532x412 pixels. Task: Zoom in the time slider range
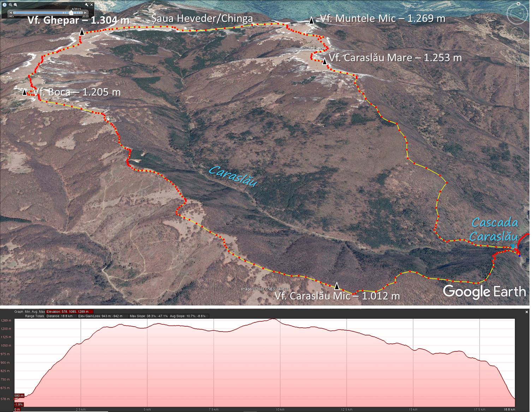16,5
